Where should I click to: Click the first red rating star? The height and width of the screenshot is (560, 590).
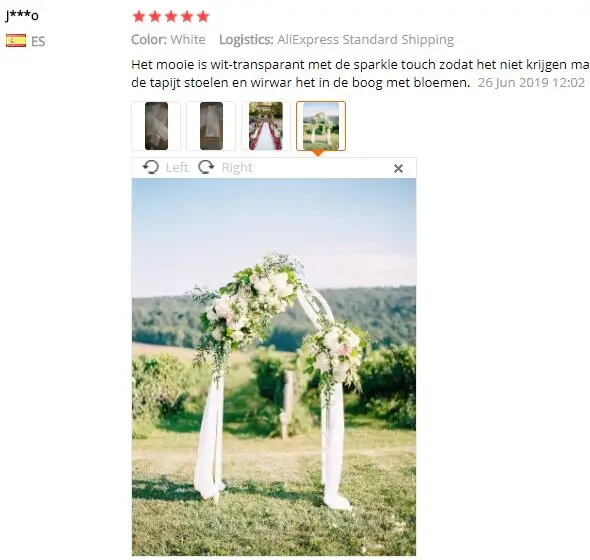click(139, 17)
